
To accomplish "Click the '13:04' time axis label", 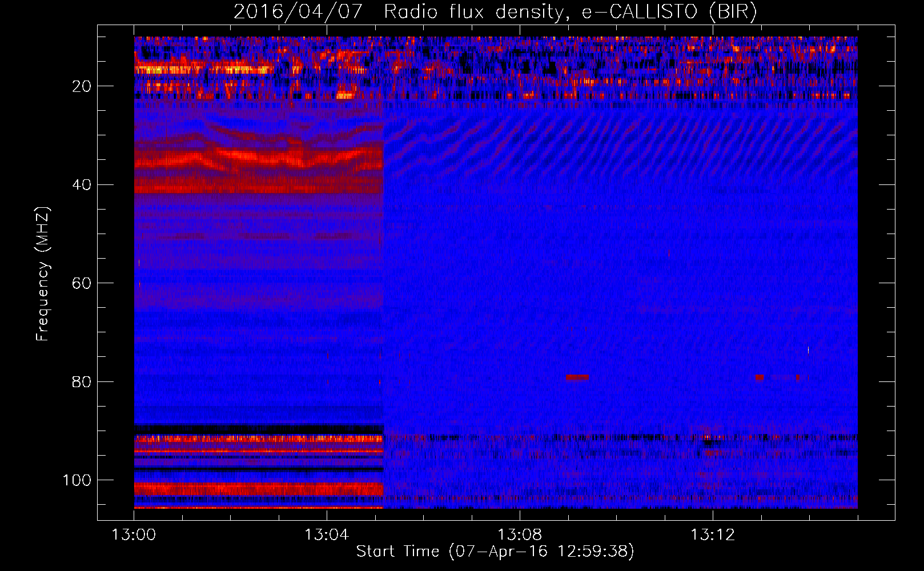I will (327, 535).
